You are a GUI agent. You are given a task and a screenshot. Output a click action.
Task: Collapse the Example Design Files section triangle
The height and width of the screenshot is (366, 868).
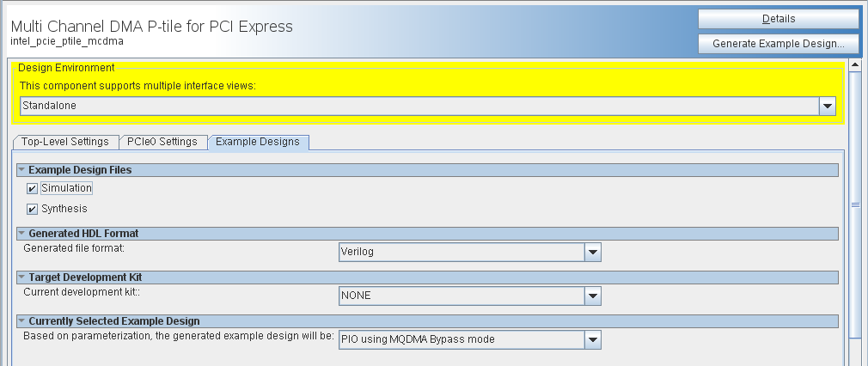click(x=21, y=170)
